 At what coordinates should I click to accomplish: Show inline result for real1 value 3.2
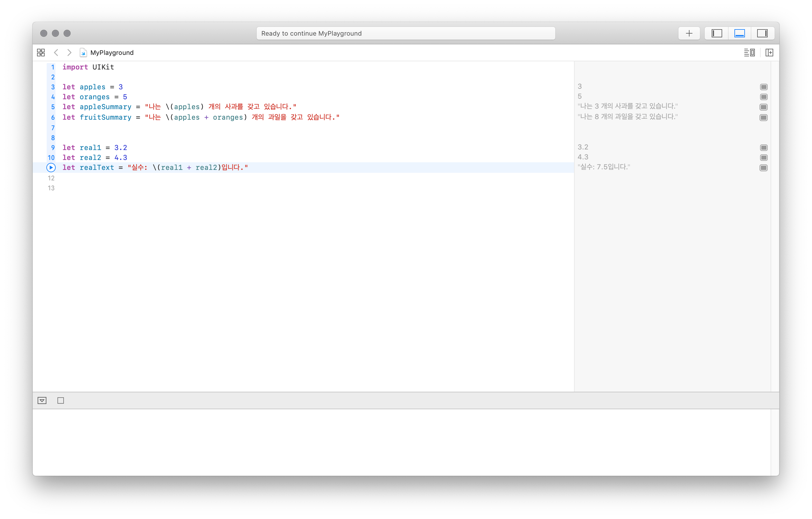point(764,148)
